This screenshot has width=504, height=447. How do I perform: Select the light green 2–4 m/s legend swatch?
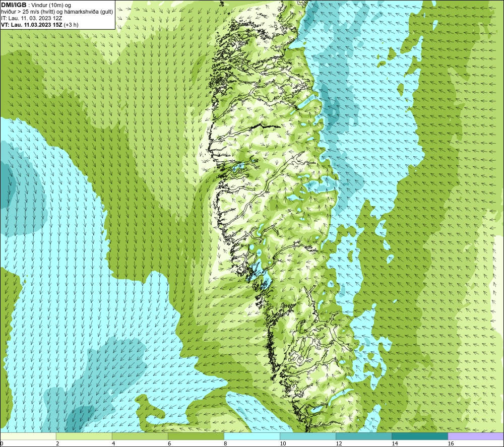pyautogui.click(x=84, y=436)
